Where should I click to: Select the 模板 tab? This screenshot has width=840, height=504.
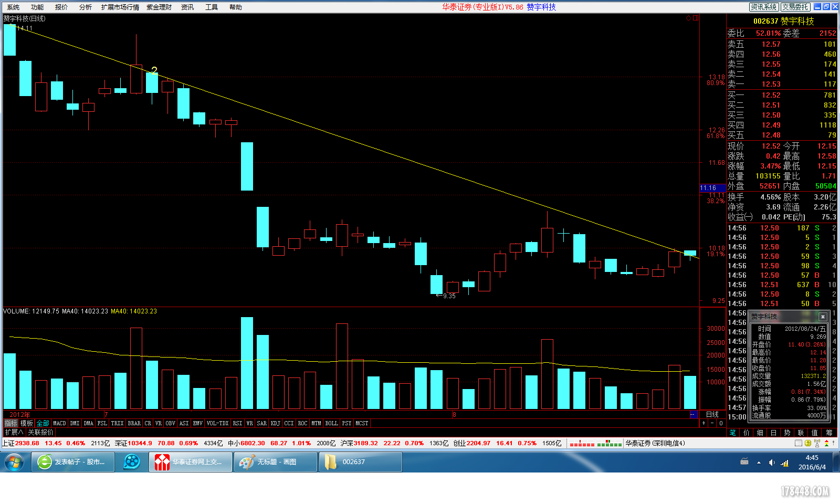(x=27, y=423)
